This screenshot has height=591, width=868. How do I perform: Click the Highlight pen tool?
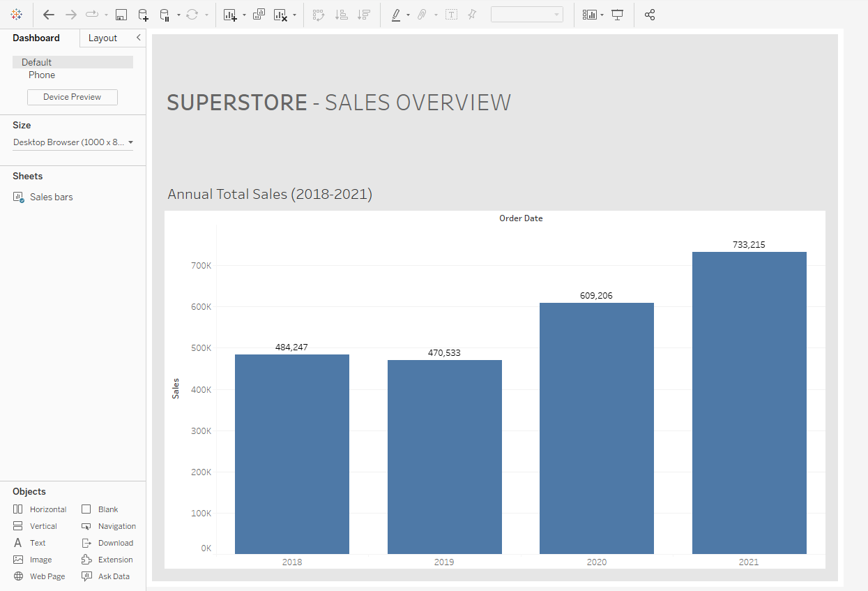click(396, 15)
